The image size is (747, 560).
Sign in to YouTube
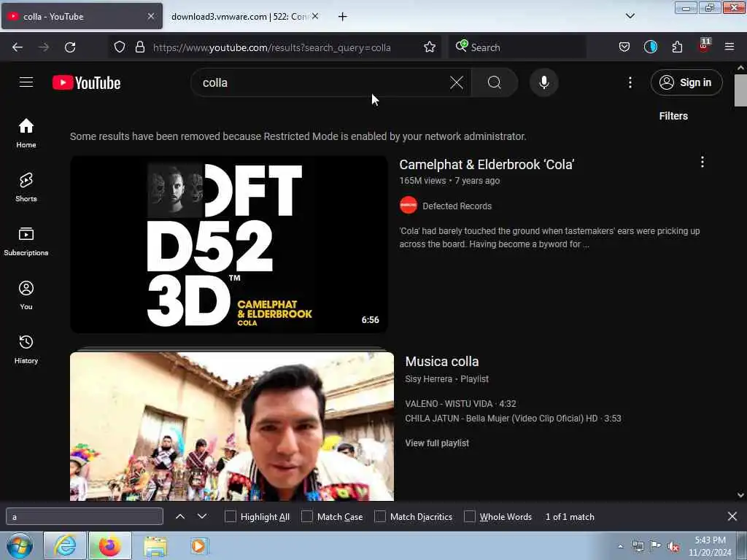(x=686, y=82)
